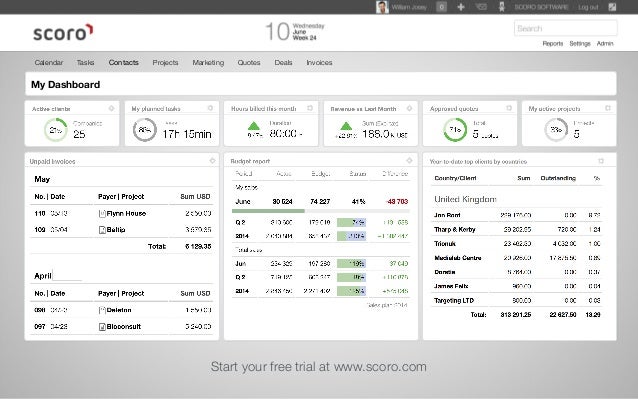The height and width of the screenshot is (399, 638).
Task: Open the Invoices menu
Action: (x=319, y=63)
